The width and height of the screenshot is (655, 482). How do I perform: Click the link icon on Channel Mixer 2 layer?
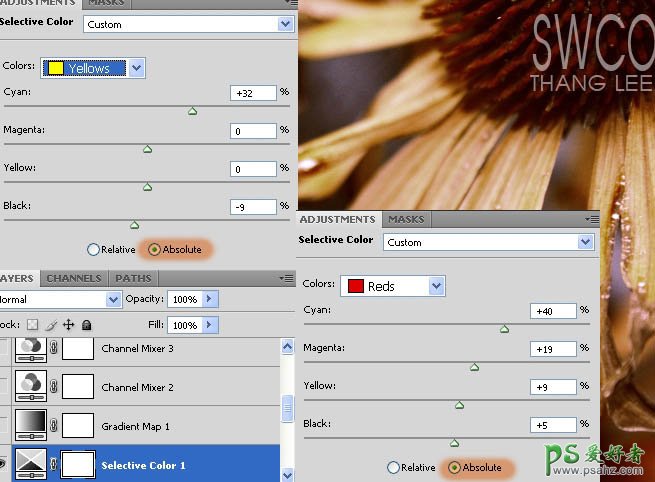point(54,387)
